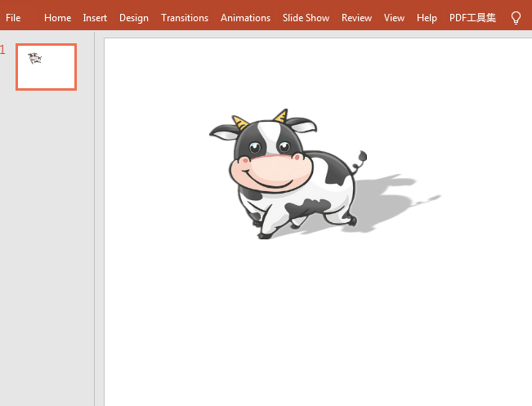Viewport: 532px width, 406px height.
Task: Switch to the Home ribbon tab
Action: pos(57,18)
